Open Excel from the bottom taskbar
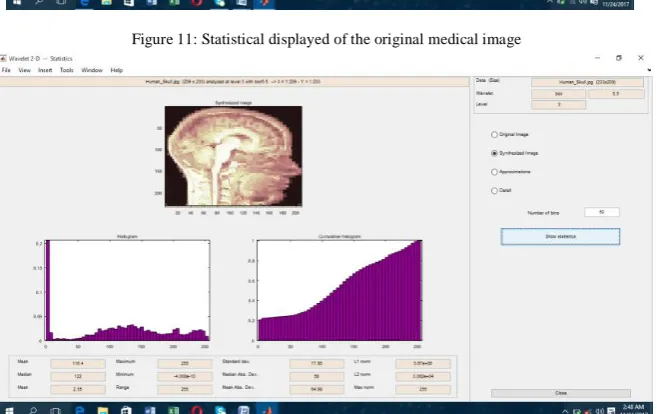This screenshot has height=414, width=657. (x=173, y=410)
